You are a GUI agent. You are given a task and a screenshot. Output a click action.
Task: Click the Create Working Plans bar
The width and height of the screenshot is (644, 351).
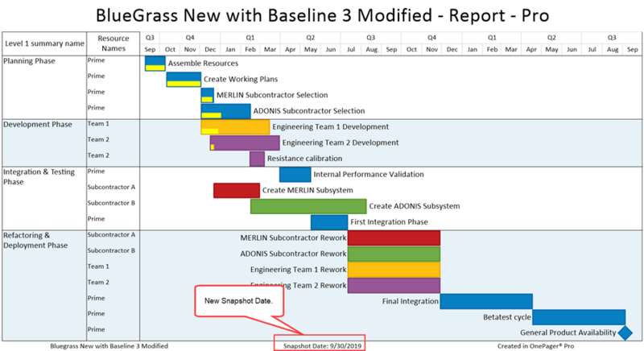coord(184,79)
